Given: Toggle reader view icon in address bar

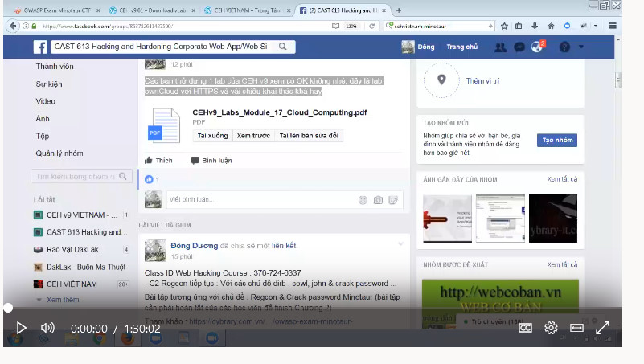Looking at the screenshot, I should (x=335, y=26).
